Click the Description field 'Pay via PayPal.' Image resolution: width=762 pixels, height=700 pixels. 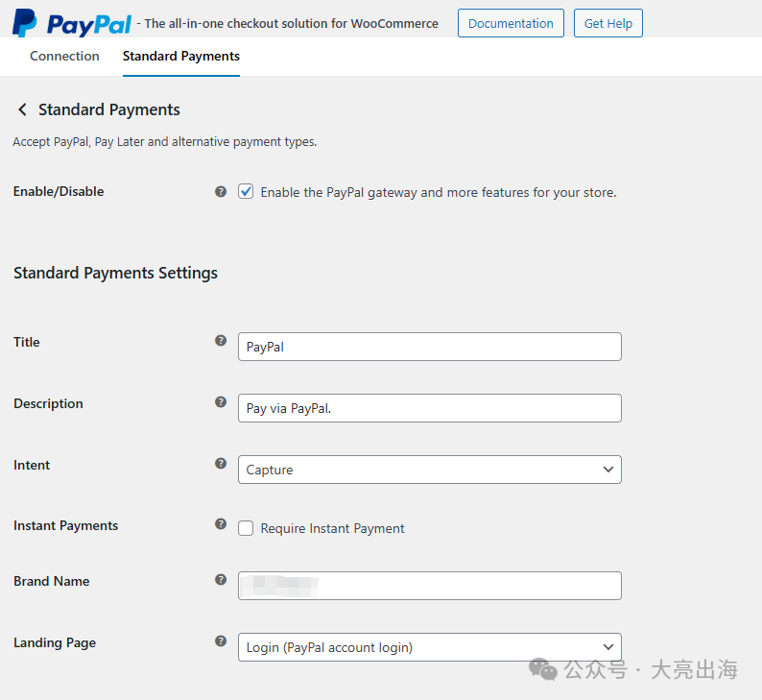[x=430, y=408]
